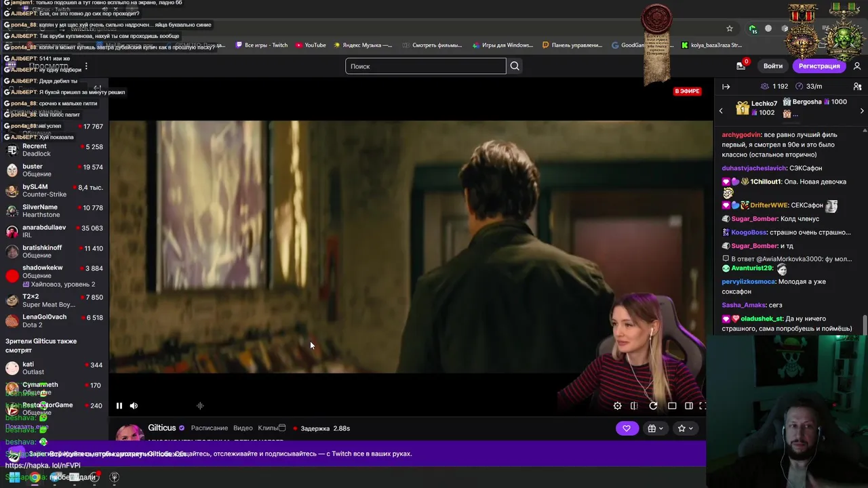The width and height of the screenshot is (868, 488).
Task: Click the Задержка 2.88s latency indicator
Action: [x=321, y=428]
